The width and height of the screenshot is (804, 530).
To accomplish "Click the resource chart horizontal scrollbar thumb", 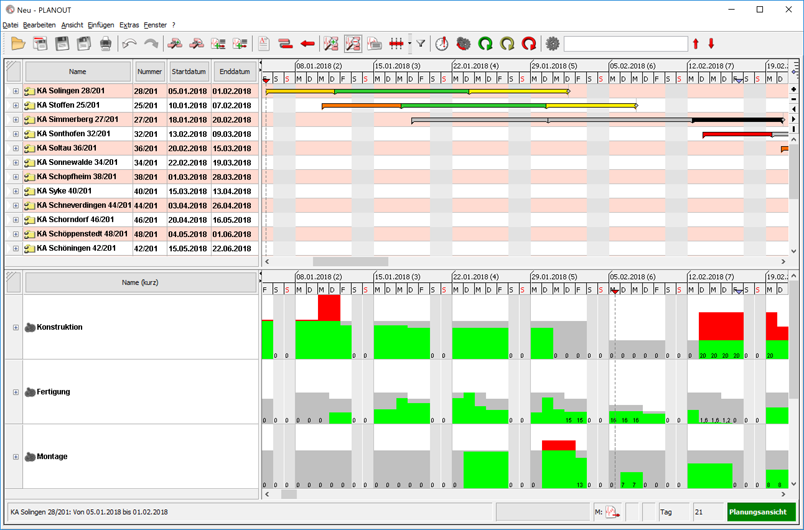I will (x=289, y=494).
